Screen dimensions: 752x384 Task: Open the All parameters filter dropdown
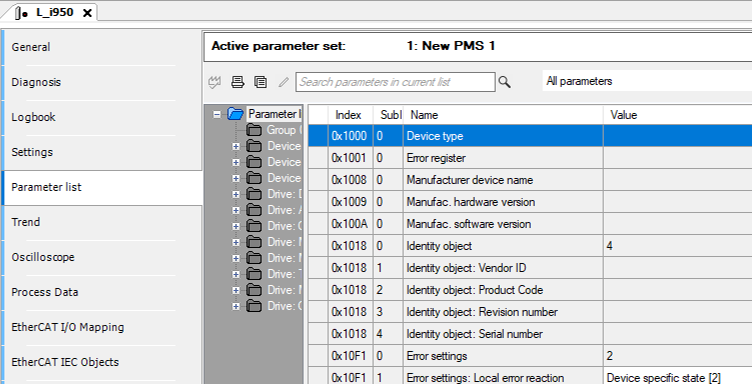[x=647, y=81]
